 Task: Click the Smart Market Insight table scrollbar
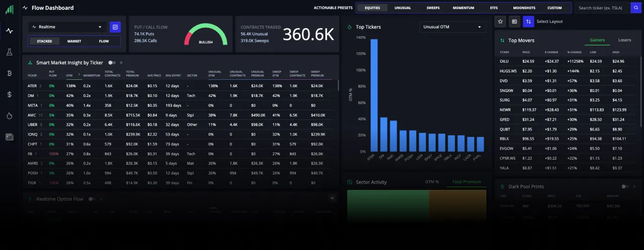pyautogui.click(x=338, y=85)
